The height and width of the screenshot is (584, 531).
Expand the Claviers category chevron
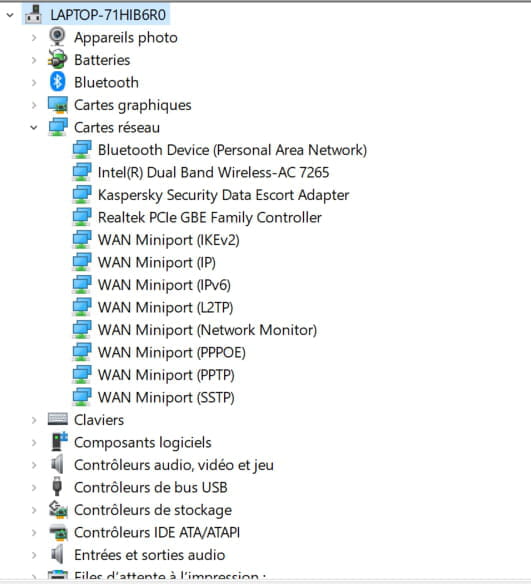point(34,420)
